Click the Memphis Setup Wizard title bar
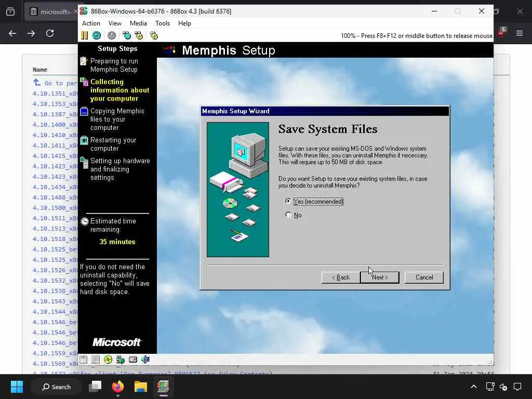Viewport: 532px width, 399px height. 325,111
